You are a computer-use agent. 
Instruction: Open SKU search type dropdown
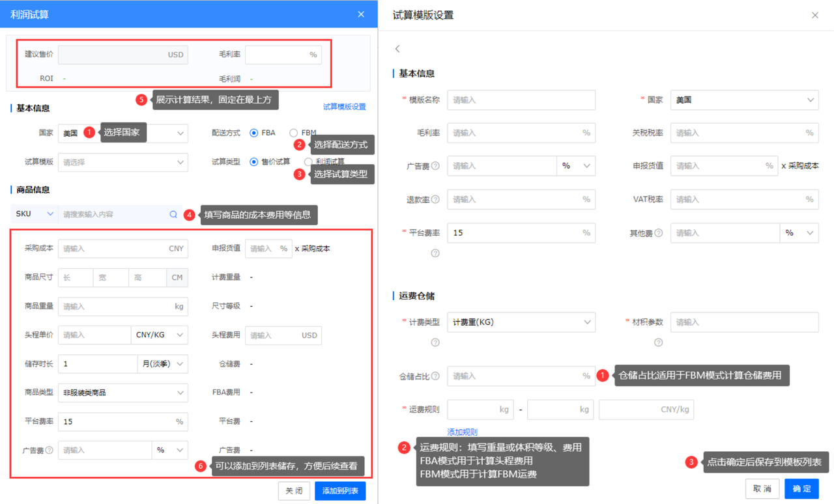34,214
